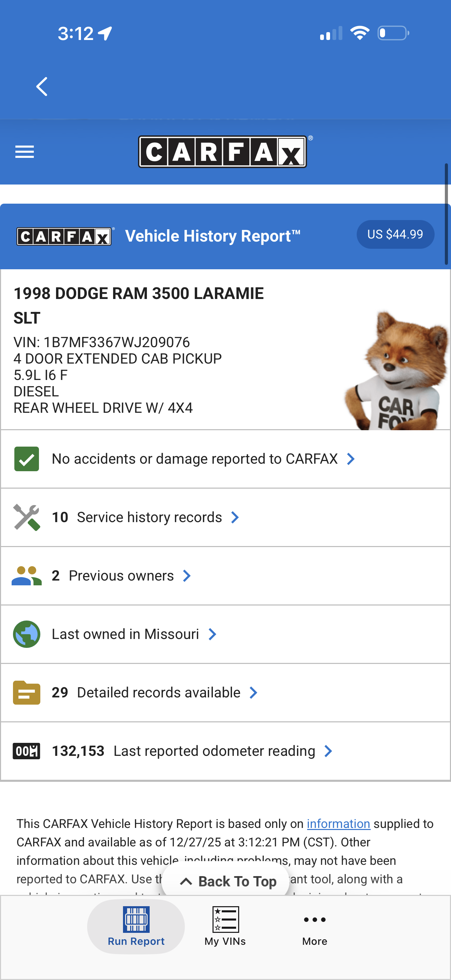451x980 pixels.
Task: Tap the detailed records folder icon
Action: (x=27, y=692)
